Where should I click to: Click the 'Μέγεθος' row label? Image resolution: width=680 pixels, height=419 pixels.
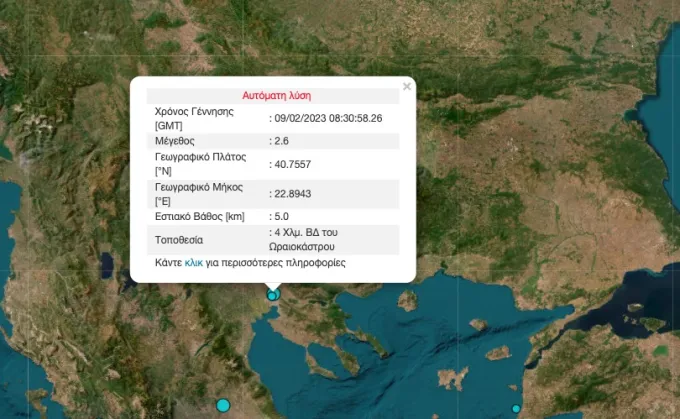(x=175, y=141)
